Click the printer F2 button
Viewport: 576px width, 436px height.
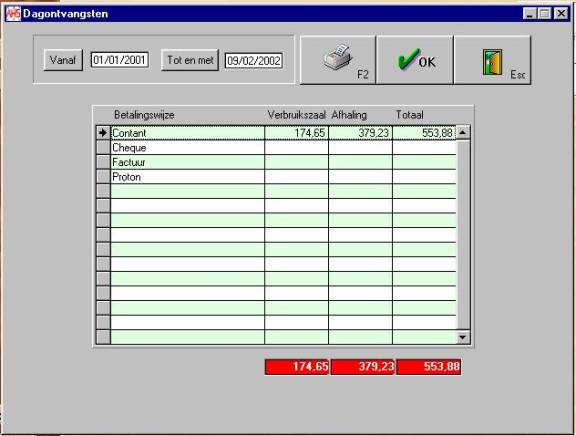point(338,60)
